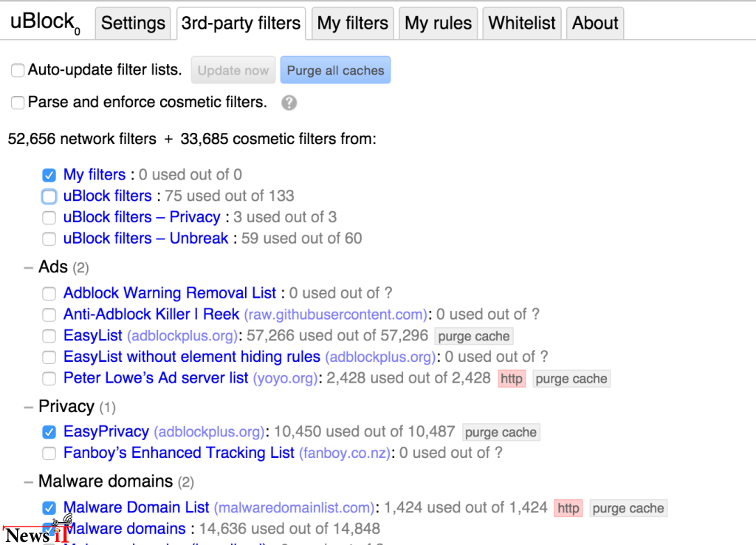Go to the My rules tab
Image resolution: width=756 pixels, height=545 pixels.
pyautogui.click(x=439, y=23)
